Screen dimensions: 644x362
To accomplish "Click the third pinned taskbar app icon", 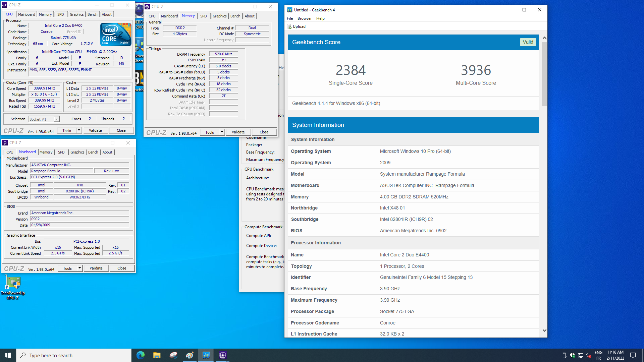I will [173, 355].
